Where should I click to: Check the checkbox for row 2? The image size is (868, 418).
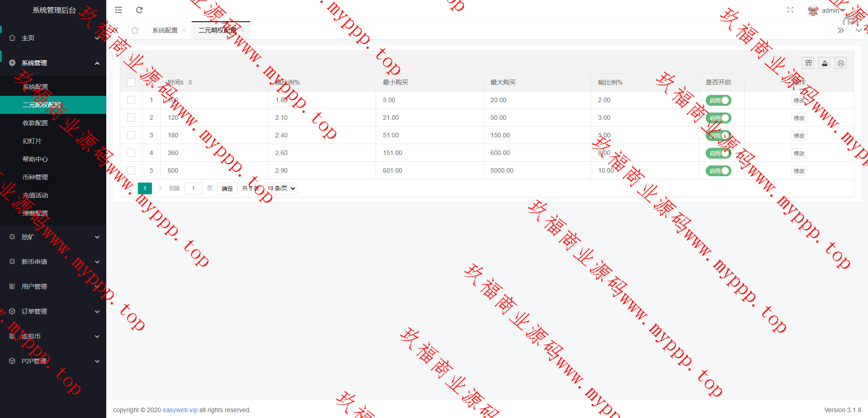[131, 117]
